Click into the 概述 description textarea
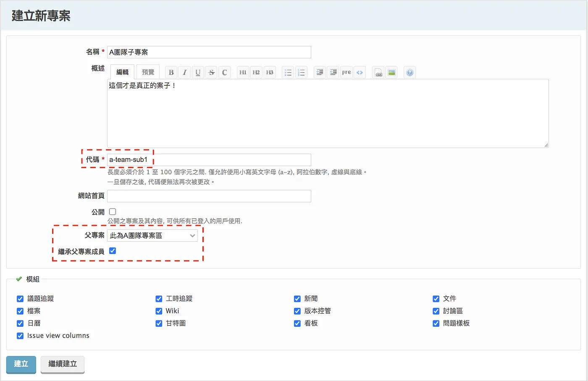The height and width of the screenshot is (381, 588). coord(328,114)
